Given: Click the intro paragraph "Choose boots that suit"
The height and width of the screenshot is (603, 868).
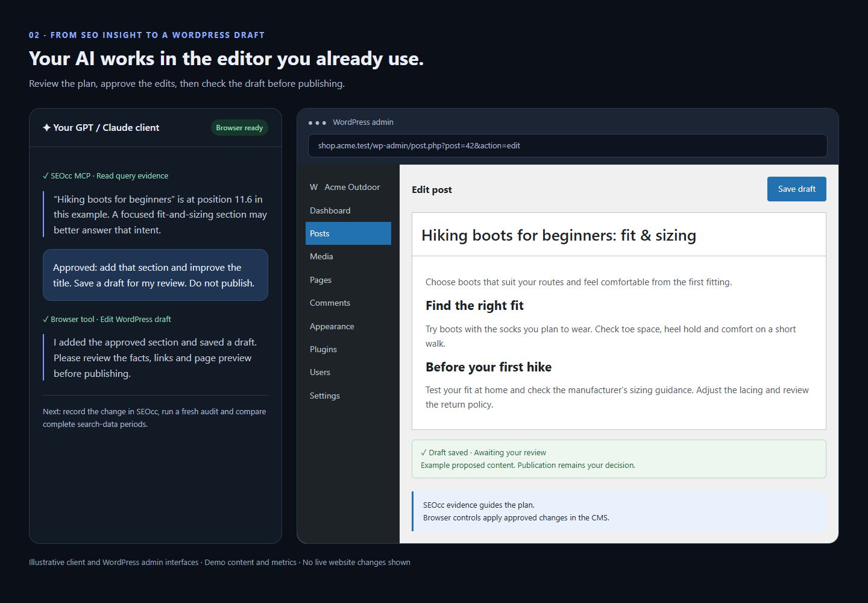Looking at the screenshot, I should click(x=579, y=282).
